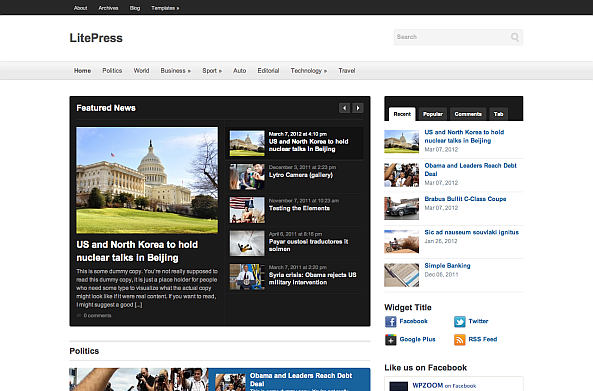Open the RSS Feed text link
Image resolution: width=593 pixels, height=391 pixels.
coord(483,340)
